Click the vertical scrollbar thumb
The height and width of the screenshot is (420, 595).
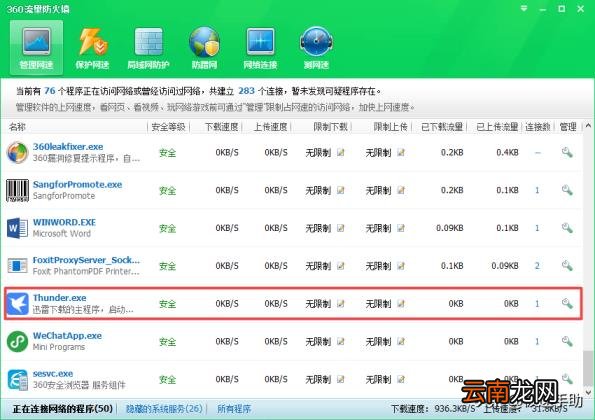[x=588, y=368]
